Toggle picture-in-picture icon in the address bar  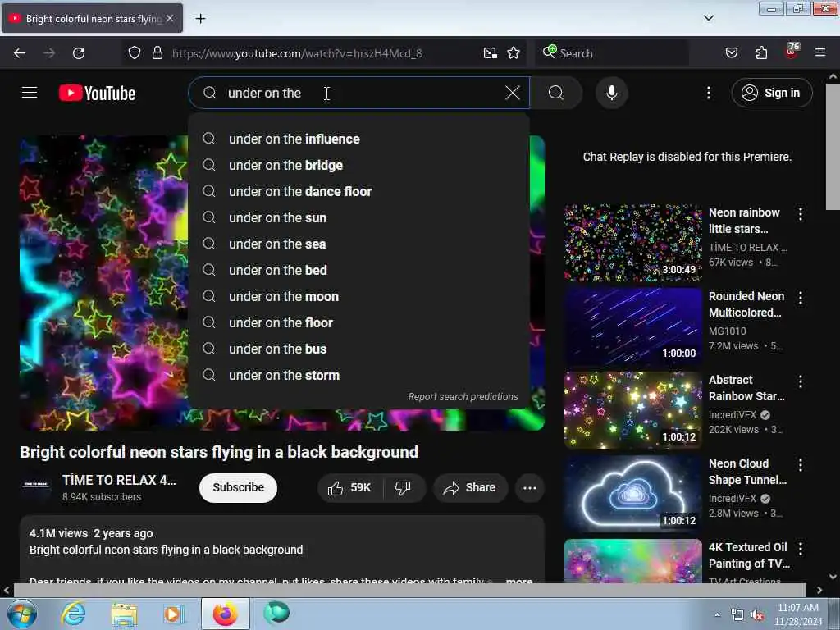pos(491,53)
